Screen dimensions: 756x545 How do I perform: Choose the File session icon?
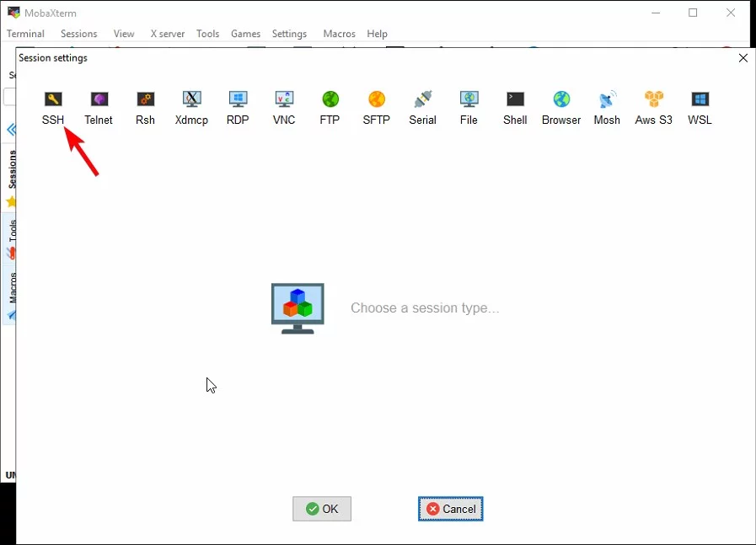coord(469,108)
